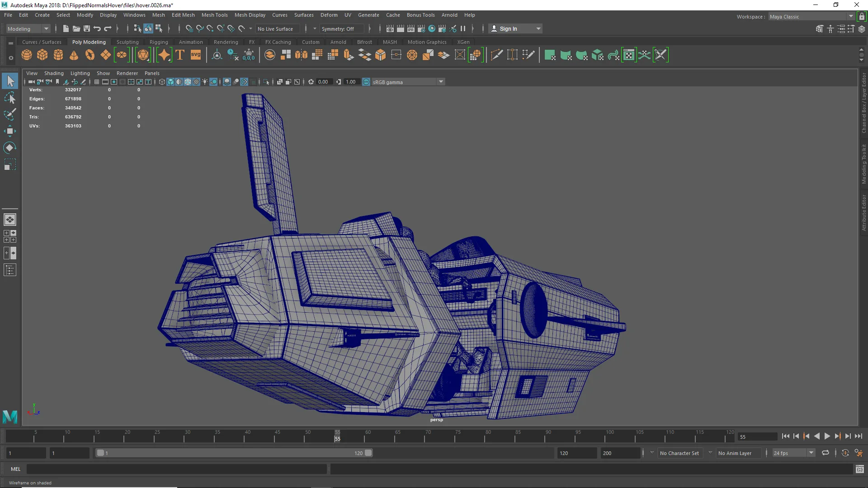Viewport: 868px width, 488px height.
Task: Select the Select tool arrow in toolbox
Action: (x=10, y=81)
